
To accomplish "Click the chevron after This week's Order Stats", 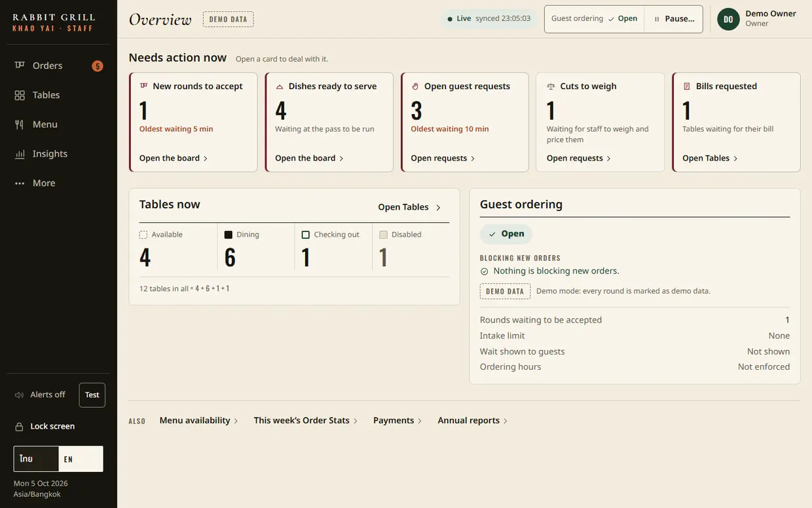I will click(x=356, y=421).
